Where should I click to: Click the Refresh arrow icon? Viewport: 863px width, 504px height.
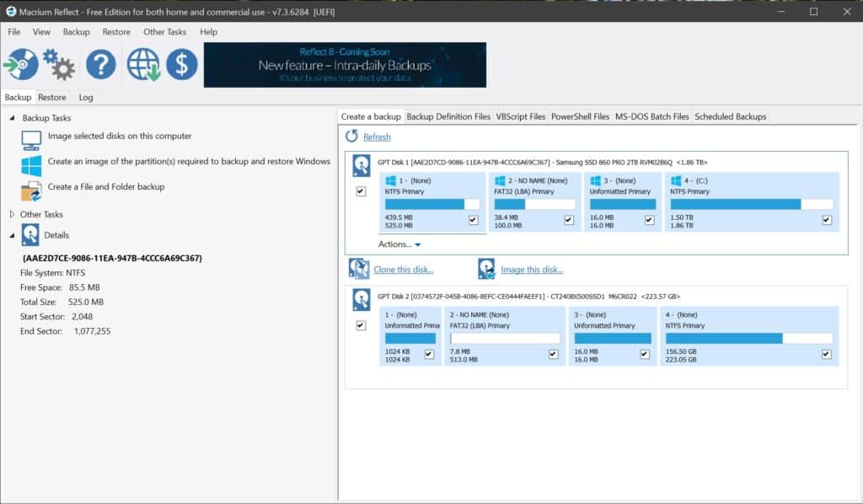(x=351, y=136)
